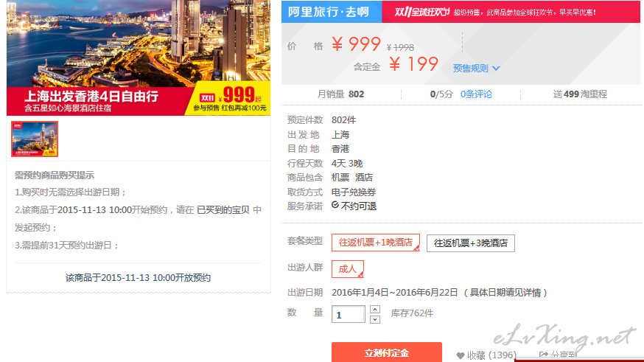644x362 pixels.
Task: Click the heart favorite icon
Action: (x=460, y=355)
